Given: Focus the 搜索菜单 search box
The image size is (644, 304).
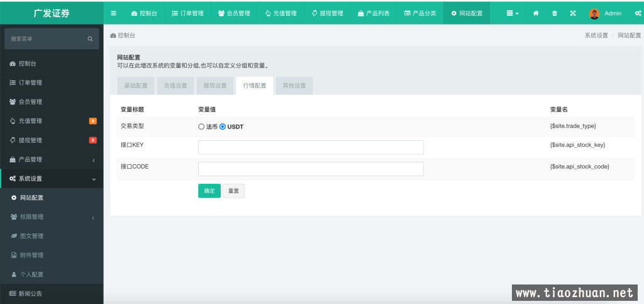Looking at the screenshot, I should pos(52,38).
